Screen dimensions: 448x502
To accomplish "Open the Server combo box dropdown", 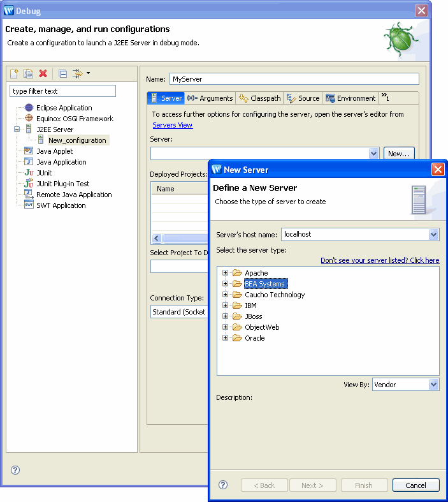I will tap(373, 154).
